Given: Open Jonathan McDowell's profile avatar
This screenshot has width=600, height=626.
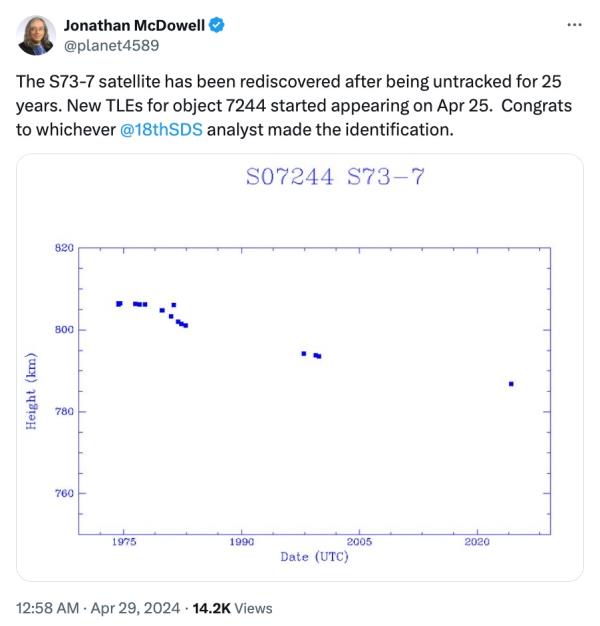Looking at the screenshot, I should click(37, 34).
